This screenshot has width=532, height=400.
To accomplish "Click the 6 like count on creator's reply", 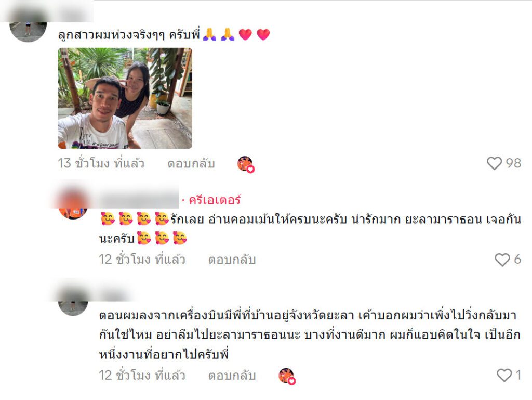I will pyautogui.click(x=517, y=260).
